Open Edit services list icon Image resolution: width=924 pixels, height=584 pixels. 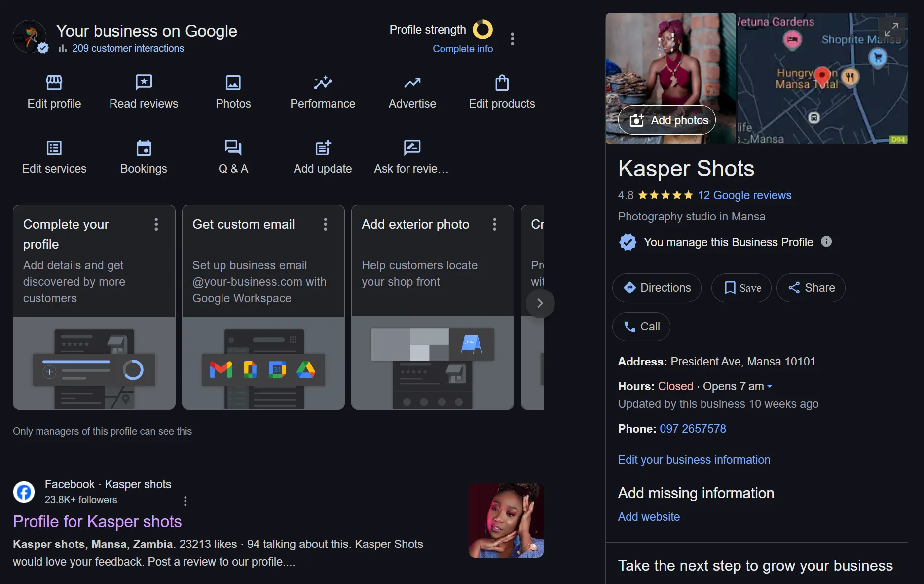pos(54,147)
